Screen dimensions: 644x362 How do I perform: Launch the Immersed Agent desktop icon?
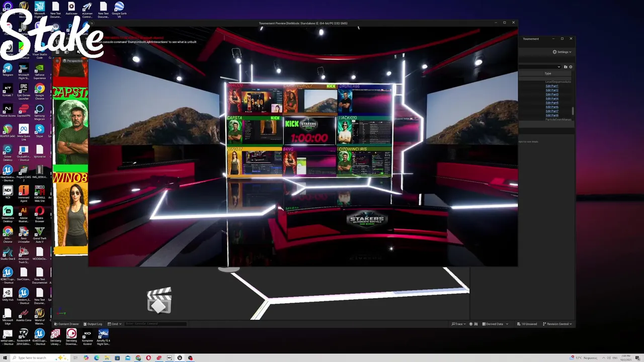coord(24,195)
